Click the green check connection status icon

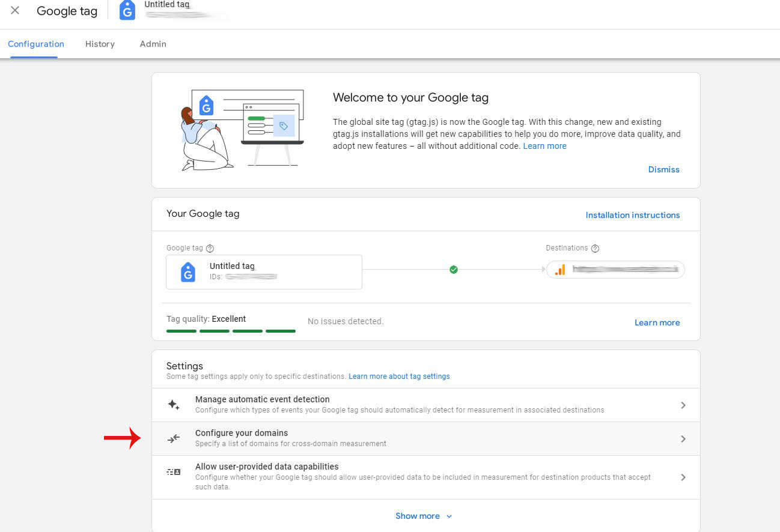click(454, 270)
